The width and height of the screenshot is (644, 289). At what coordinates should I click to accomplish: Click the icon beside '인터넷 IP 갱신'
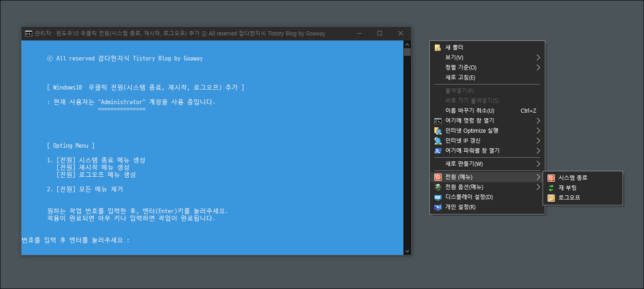[x=438, y=141]
